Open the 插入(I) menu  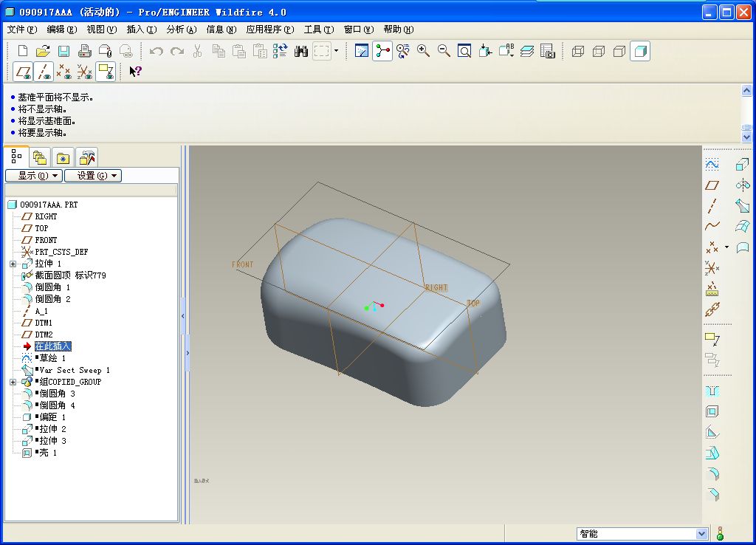point(142,30)
